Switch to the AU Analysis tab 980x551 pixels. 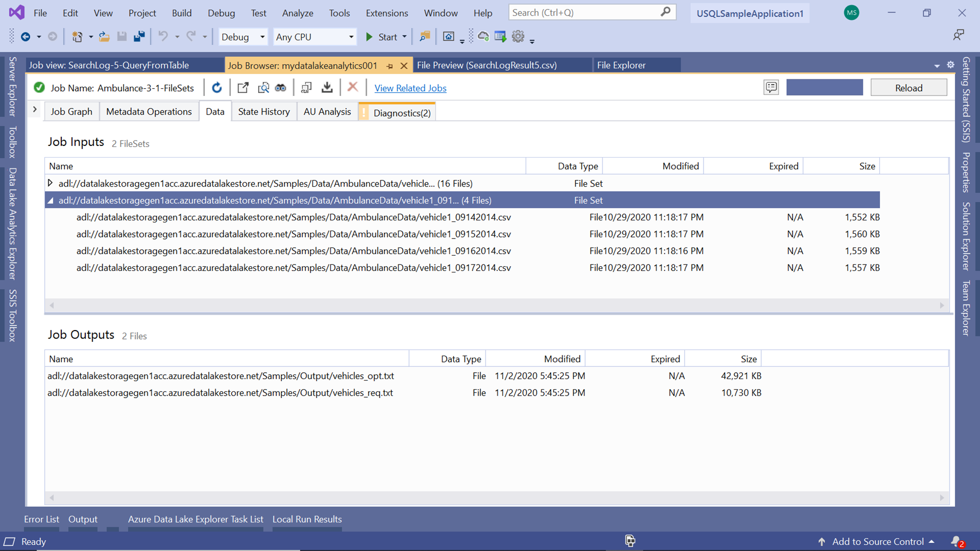327,112
